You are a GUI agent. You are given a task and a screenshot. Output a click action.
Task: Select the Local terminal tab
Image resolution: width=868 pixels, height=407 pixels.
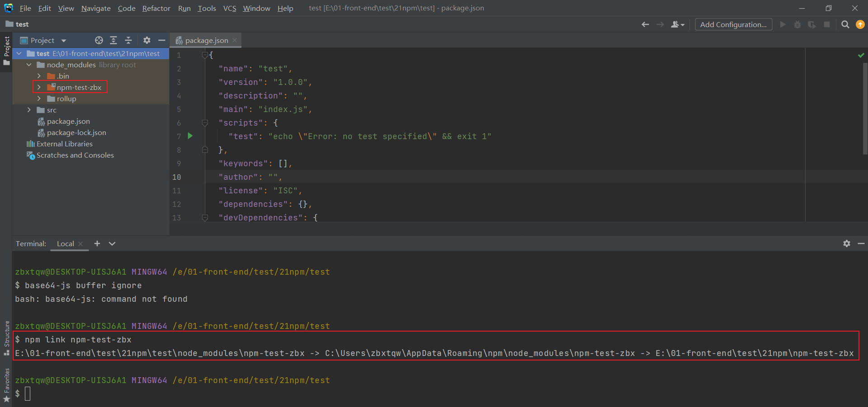pyautogui.click(x=66, y=243)
